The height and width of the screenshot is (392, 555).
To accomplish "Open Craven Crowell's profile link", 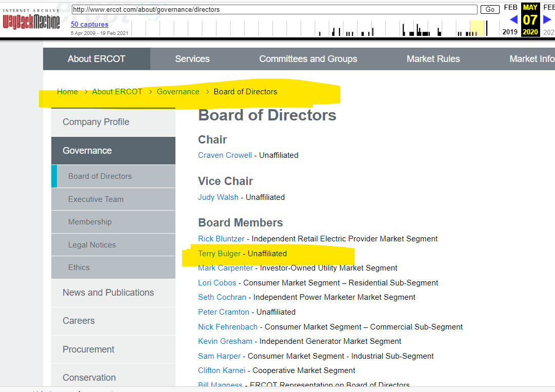I will [x=225, y=155].
